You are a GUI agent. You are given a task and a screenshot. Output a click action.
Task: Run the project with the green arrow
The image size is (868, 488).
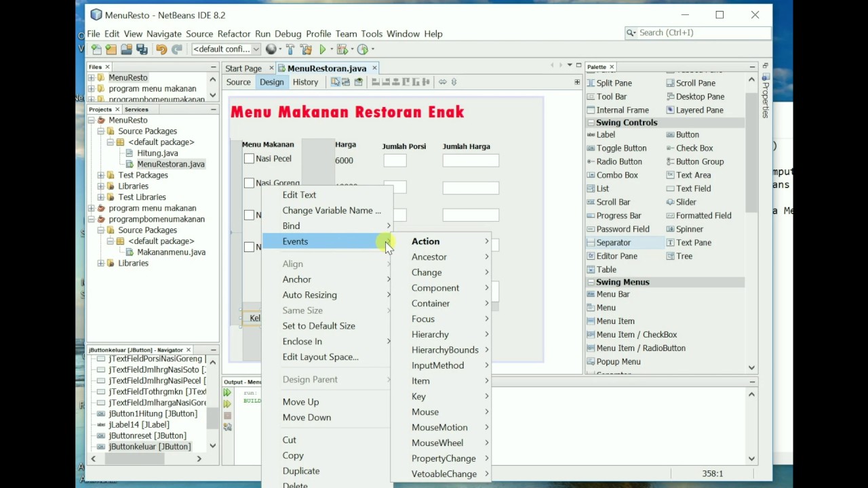(x=323, y=49)
